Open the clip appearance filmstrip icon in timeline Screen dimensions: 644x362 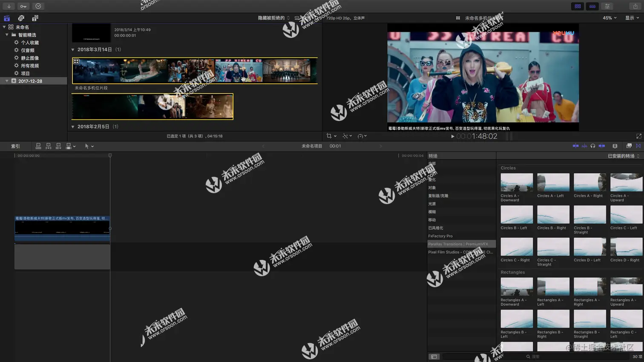[615, 146]
